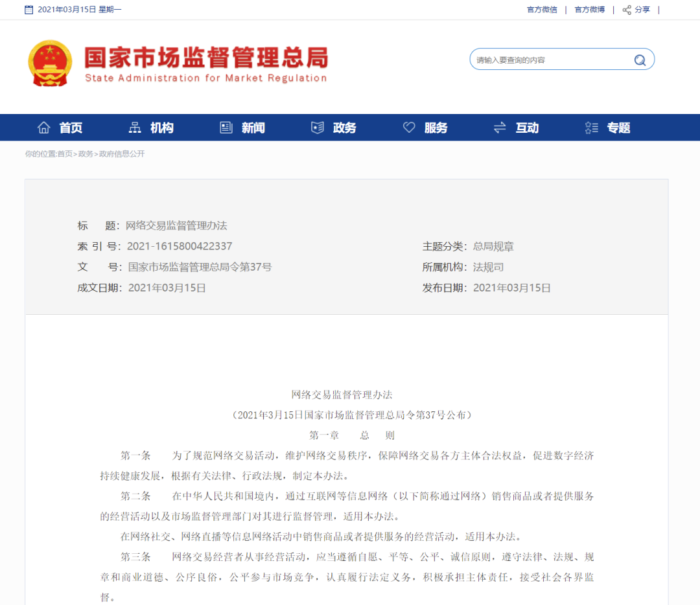Image resolution: width=700 pixels, height=605 pixels.
Task: Click the search input field
Action: point(551,59)
